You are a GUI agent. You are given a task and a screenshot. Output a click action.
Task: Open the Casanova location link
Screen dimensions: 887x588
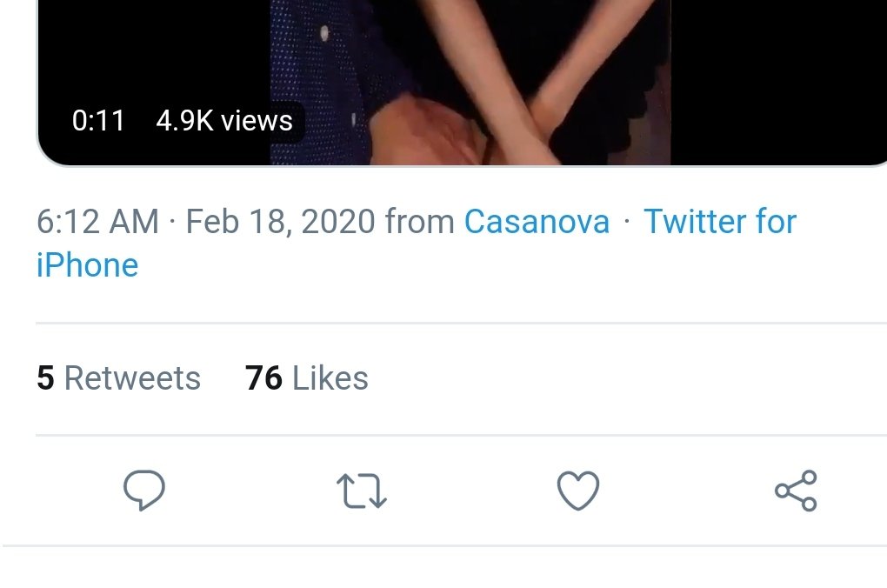(537, 221)
